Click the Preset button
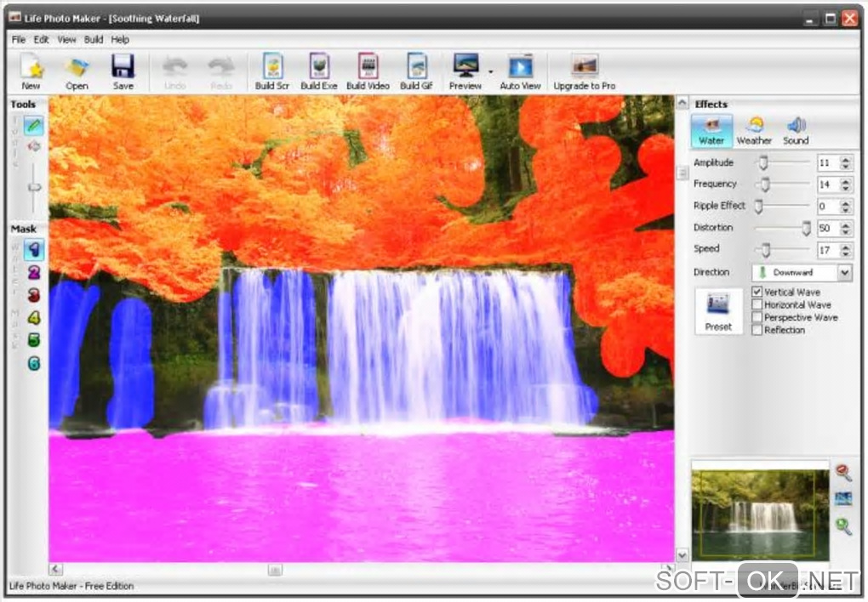The image size is (868, 602). (x=718, y=311)
